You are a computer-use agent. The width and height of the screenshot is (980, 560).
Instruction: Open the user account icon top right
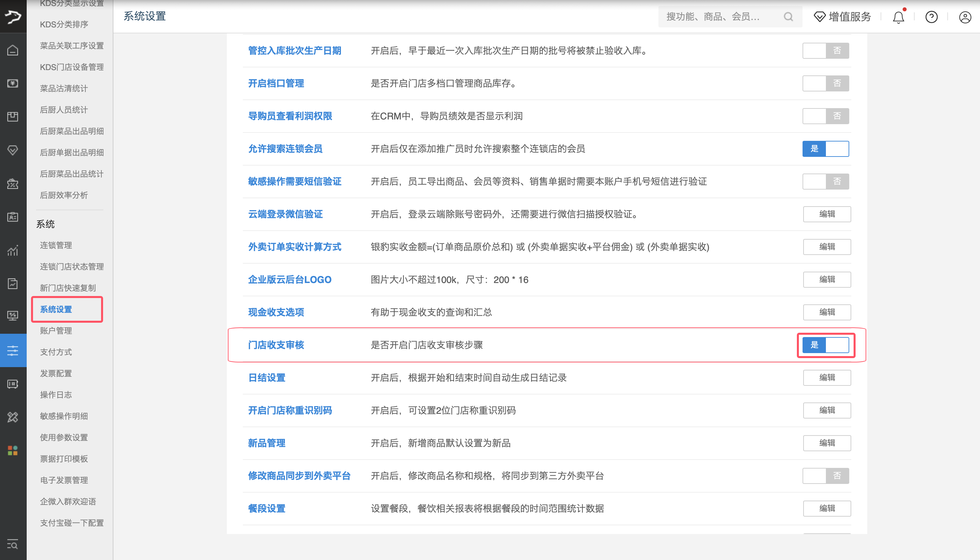coord(965,17)
